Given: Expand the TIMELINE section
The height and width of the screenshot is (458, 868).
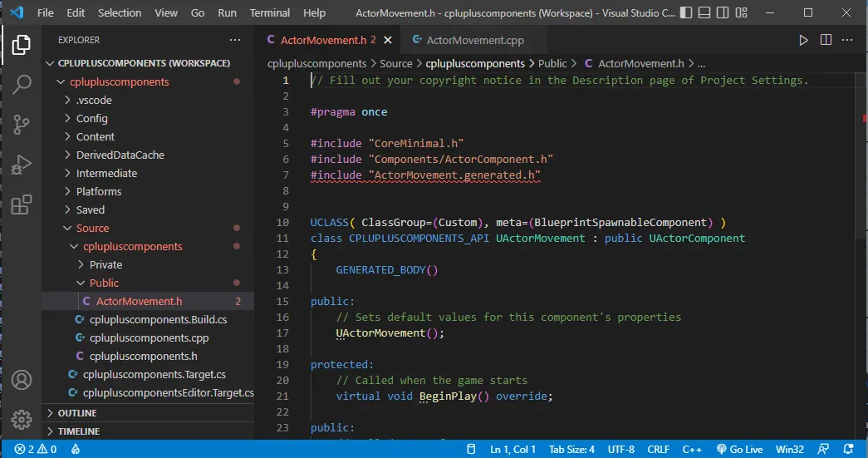Looking at the screenshot, I should [149, 431].
